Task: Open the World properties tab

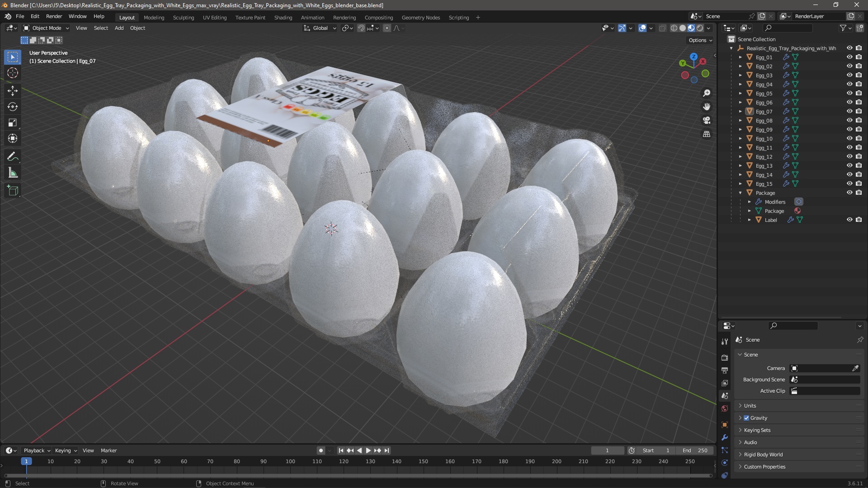Action: [725, 408]
